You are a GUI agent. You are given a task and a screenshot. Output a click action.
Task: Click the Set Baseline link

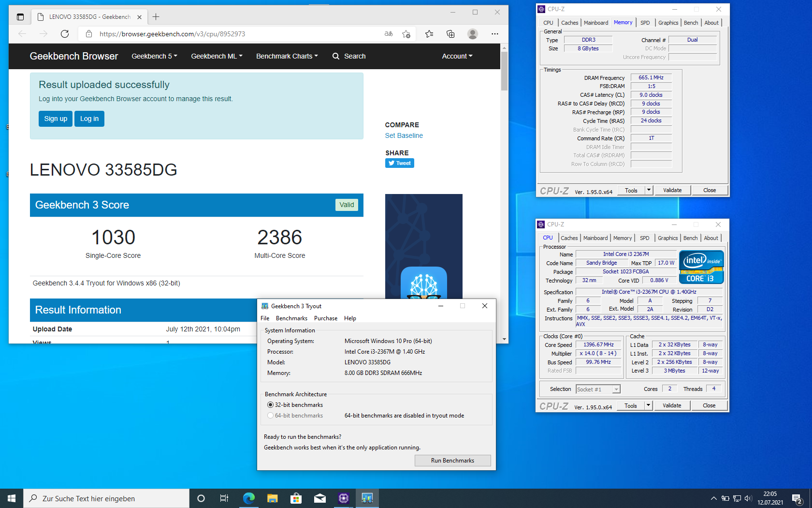pyautogui.click(x=404, y=135)
